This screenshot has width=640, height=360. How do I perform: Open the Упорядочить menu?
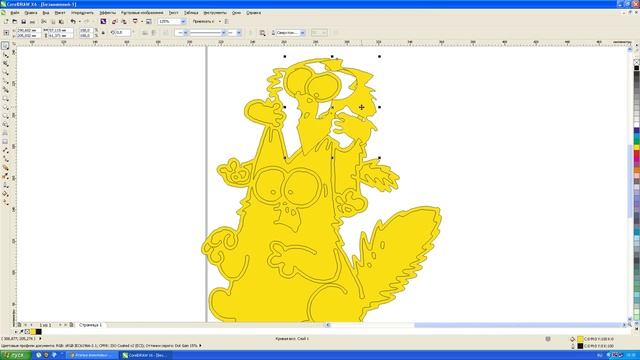click(x=82, y=13)
